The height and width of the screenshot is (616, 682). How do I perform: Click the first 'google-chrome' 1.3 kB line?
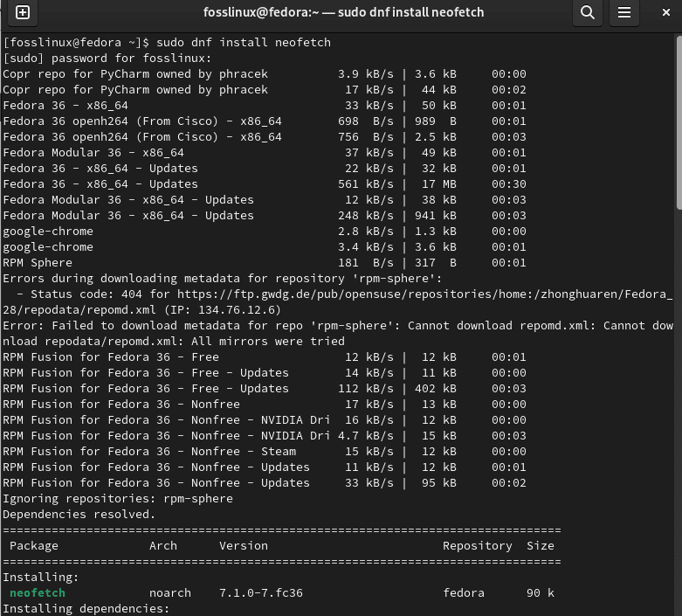pyautogui.click(x=265, y=232)
